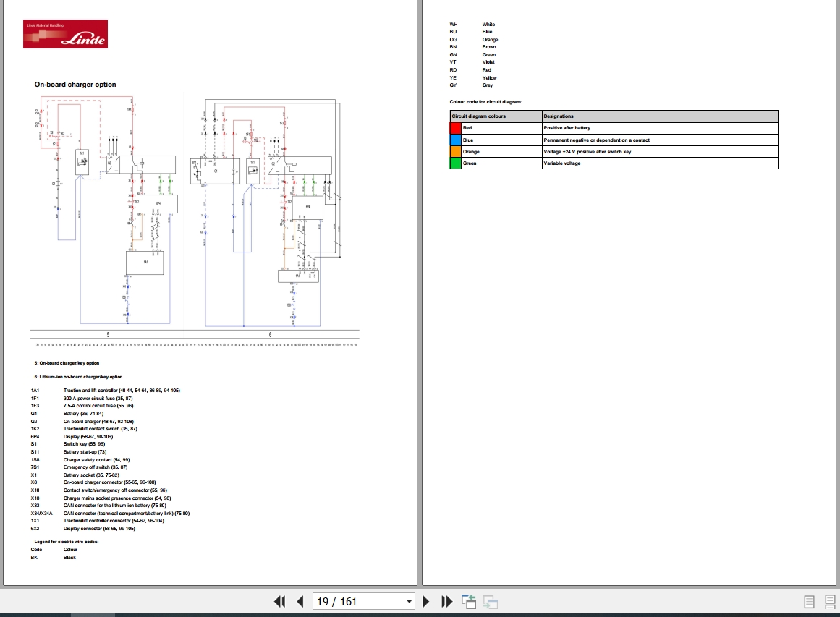840x617 pixels.
Task: Click 'Designations' column header
Action: pos(660,116)
